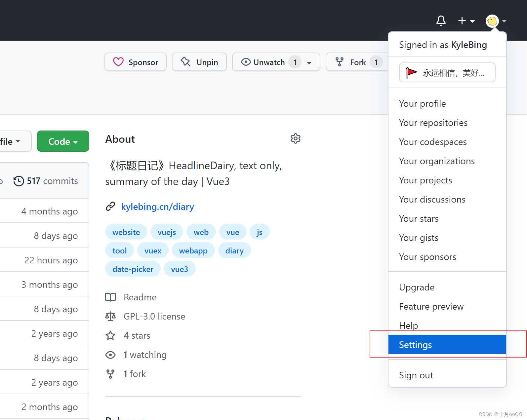Open the kylebing.cn/diary link
Viewport: 527px width, 420px height.
point(157,207)
